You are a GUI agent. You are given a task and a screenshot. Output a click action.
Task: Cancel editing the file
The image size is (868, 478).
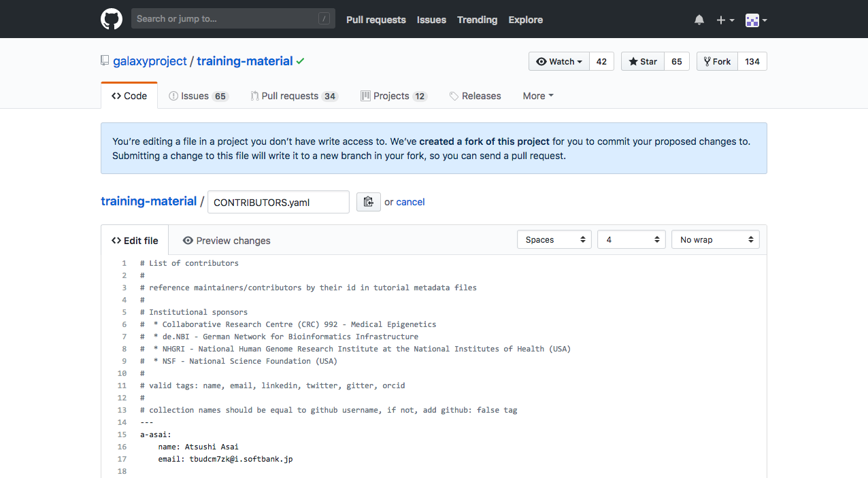point(410,202)
